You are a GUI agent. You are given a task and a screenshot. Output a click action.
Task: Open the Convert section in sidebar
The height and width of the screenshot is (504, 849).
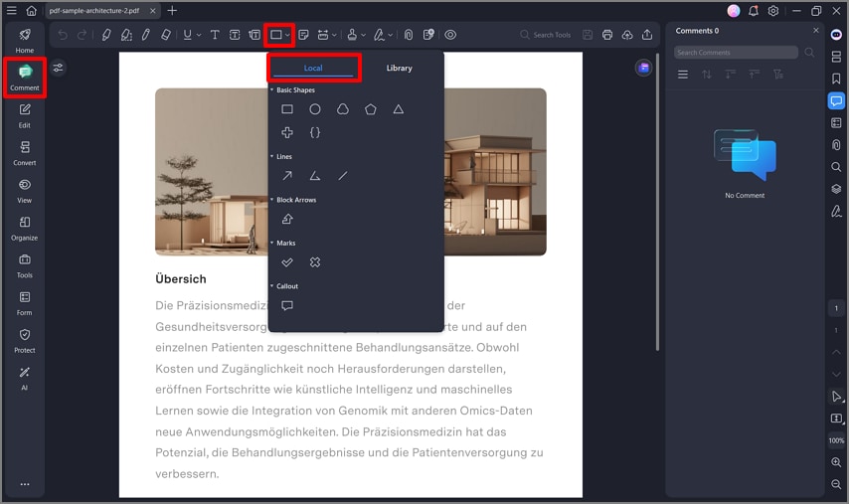(25, 153)
